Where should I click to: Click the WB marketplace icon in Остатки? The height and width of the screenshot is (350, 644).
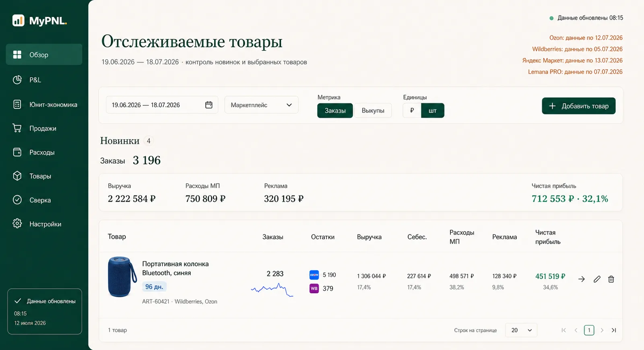(x=314, y=288)
